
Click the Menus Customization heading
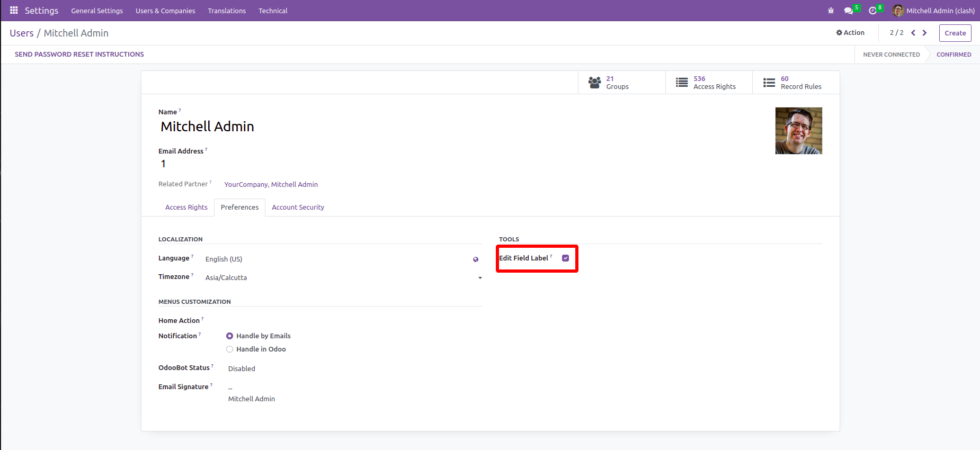pos(194,302)
